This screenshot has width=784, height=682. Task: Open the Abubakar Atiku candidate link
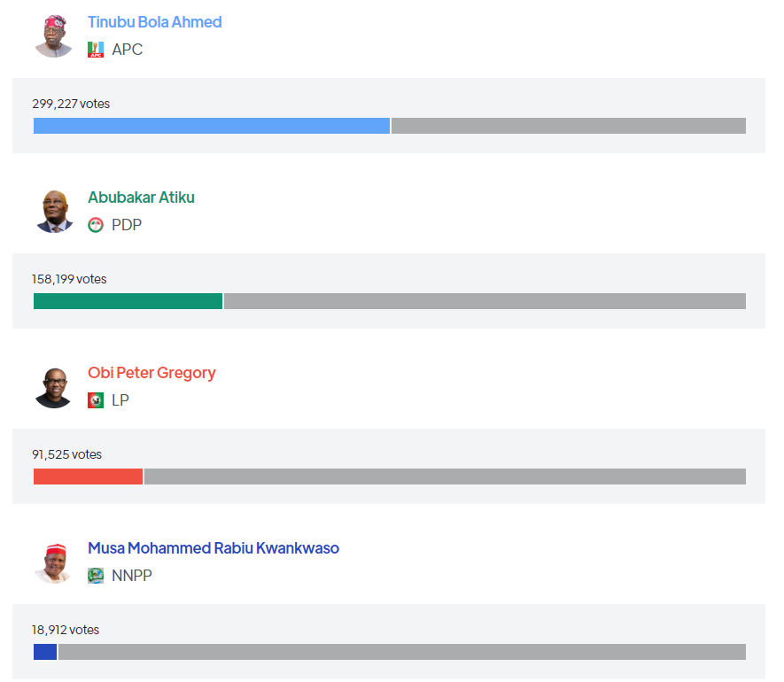(141, 198)
